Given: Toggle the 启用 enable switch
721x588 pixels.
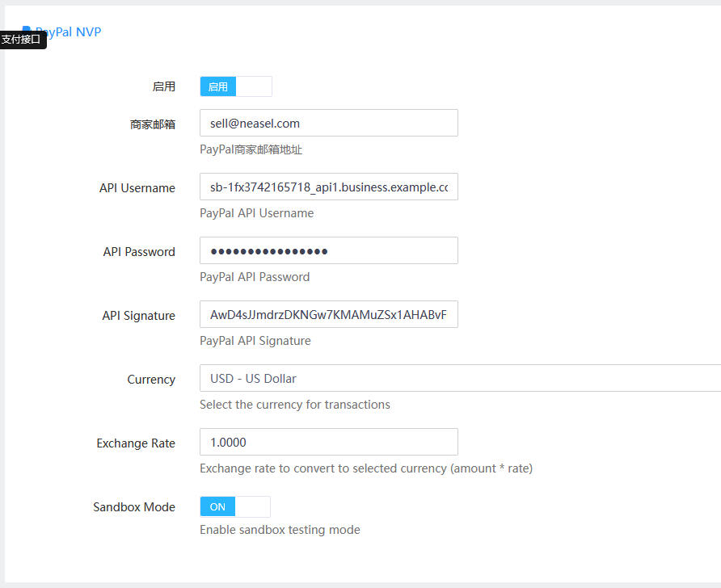Looking at the screenshot, I should click(235, 86).
